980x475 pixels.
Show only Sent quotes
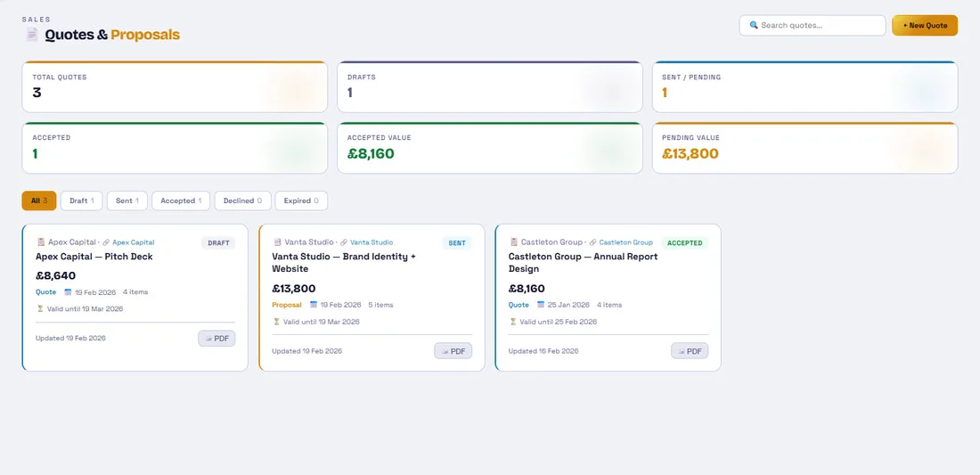coord(127,201)
